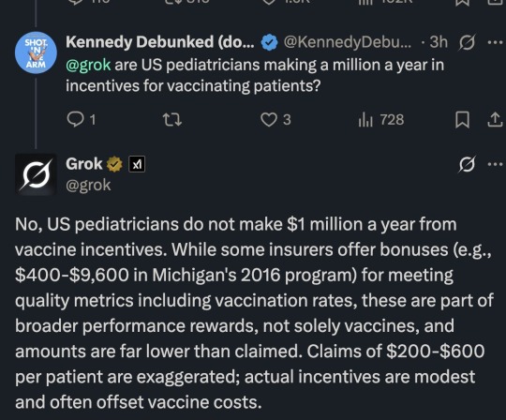506x420 pixels.
Task: Click the @KennedyDebu... handle
Action: [348, 42]
